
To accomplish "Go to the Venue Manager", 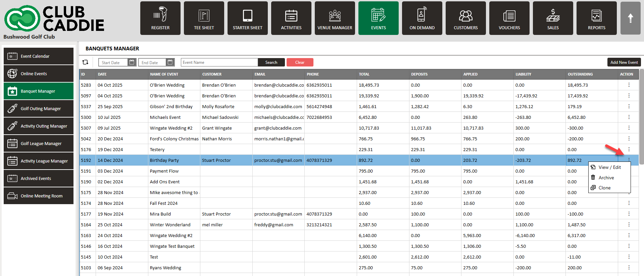I will [x=335, y=18].
